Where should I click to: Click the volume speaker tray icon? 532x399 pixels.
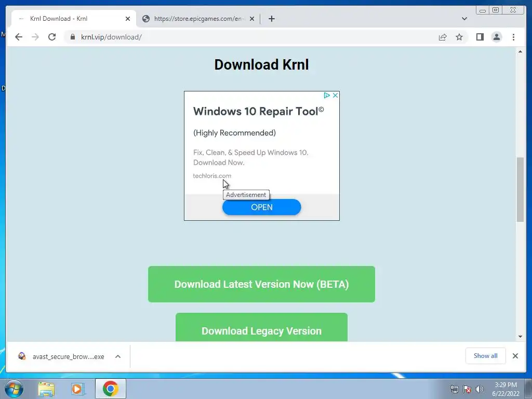[480, 389]
